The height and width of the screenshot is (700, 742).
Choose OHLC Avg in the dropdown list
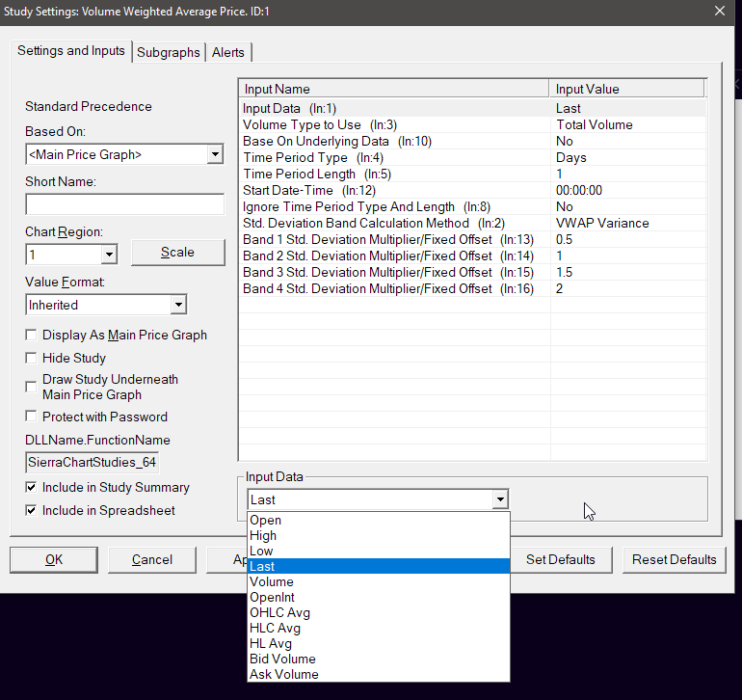[279, 613]
